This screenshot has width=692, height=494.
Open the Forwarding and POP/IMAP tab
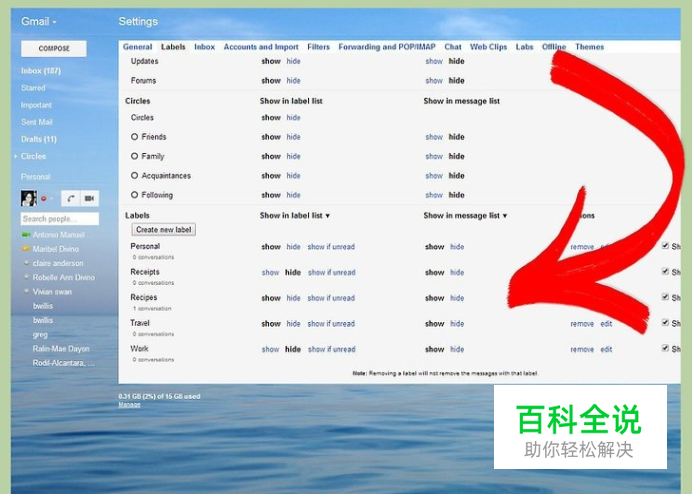tap(387, 47)
